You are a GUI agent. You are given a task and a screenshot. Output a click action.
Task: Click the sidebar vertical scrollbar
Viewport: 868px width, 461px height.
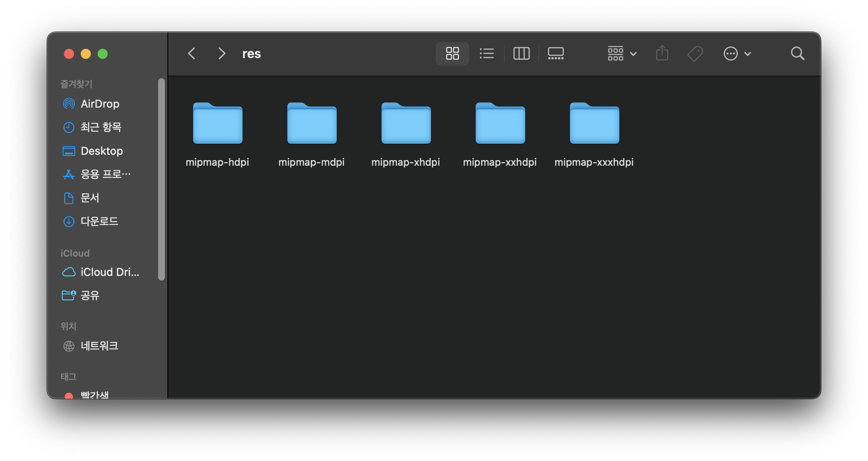pos(161,179)
